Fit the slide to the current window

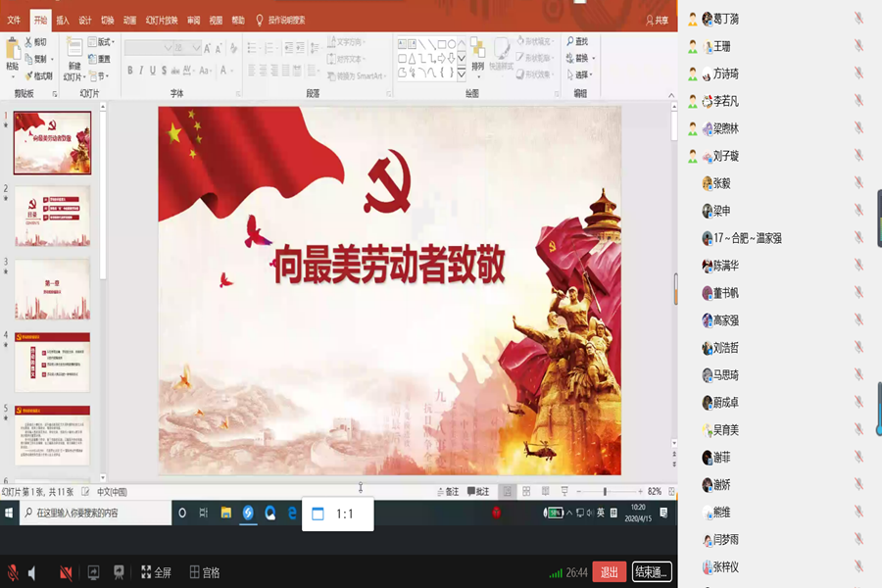[x=671, y=491]
